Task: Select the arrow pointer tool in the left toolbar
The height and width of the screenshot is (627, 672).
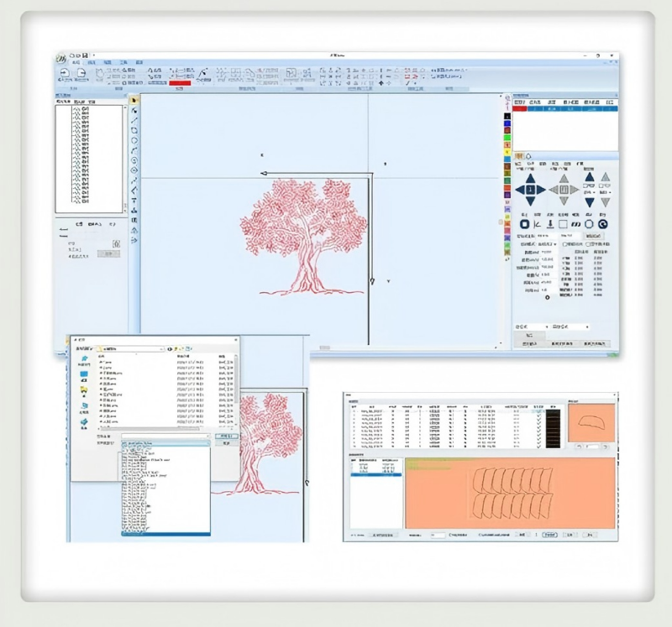Action: coord(134,100)
